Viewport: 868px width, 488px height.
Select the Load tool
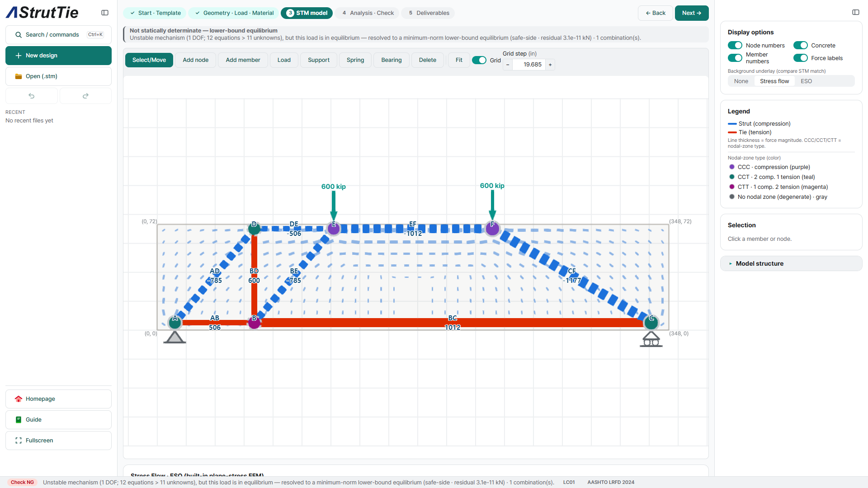(x=284, y=60)
